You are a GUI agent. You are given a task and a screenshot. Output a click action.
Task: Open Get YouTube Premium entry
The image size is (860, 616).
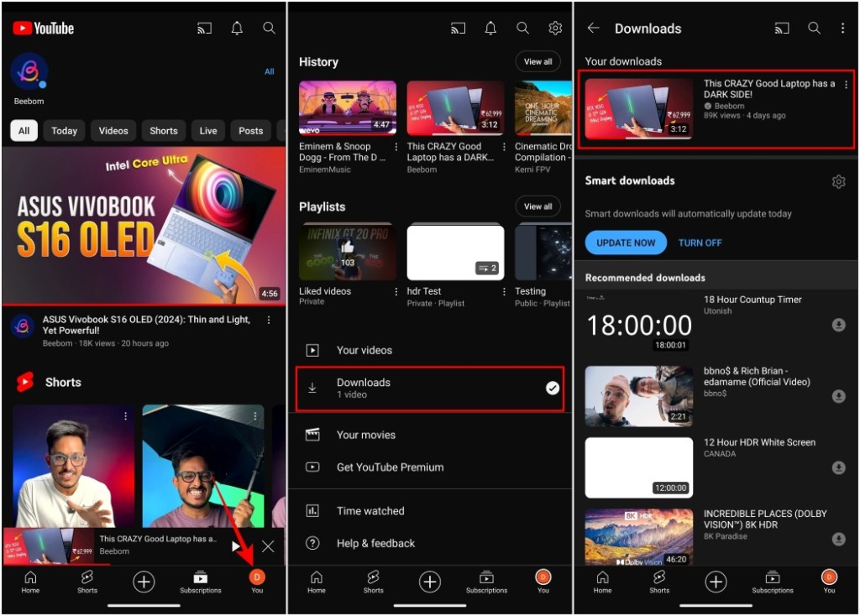click(430, 467)
